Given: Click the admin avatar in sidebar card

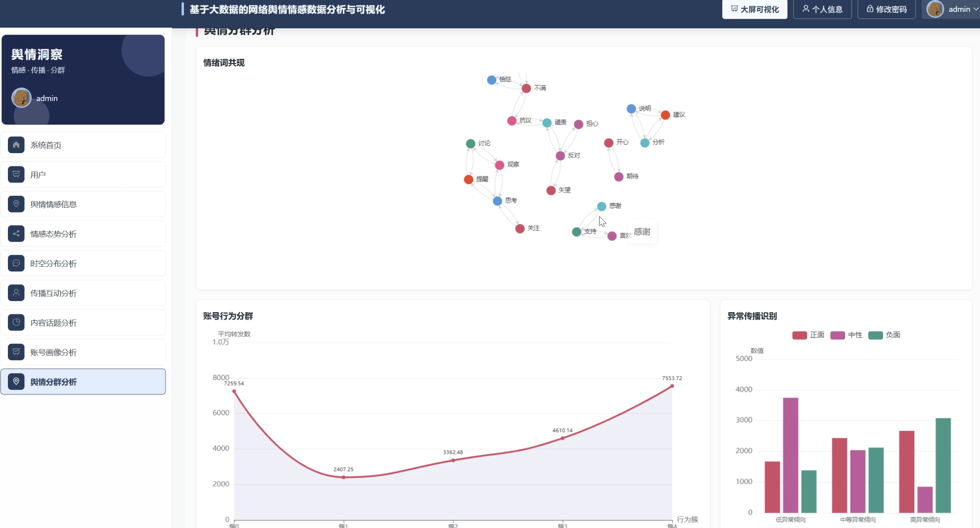Looking at the screenshot, I should coord(22,98).
